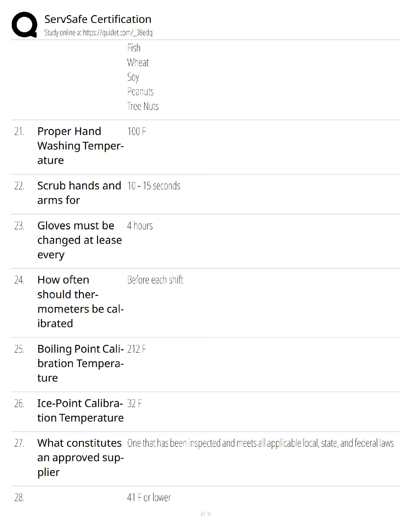Click the Tree Nuts list item

[x=143, y=106]
